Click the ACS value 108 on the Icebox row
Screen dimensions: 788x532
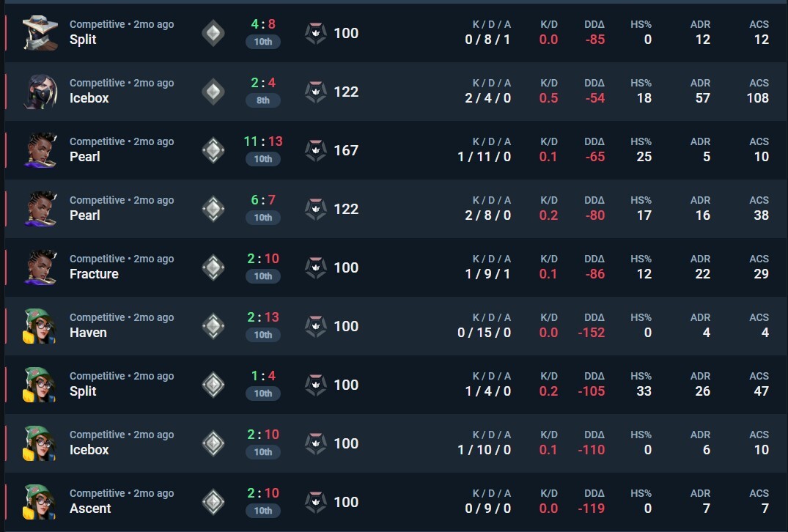click(x=758, y=98)
